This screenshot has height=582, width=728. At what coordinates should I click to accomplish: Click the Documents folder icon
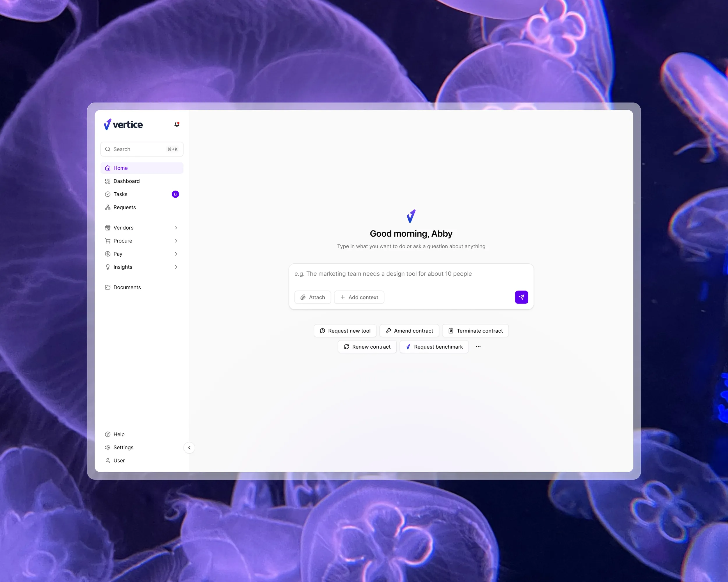[108, 288]
